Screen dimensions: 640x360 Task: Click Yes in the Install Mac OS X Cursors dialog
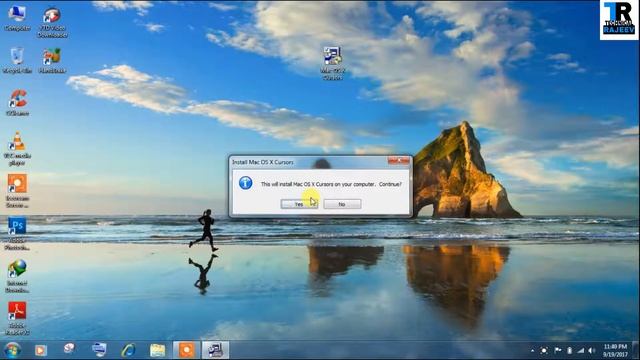pos(299,204)
